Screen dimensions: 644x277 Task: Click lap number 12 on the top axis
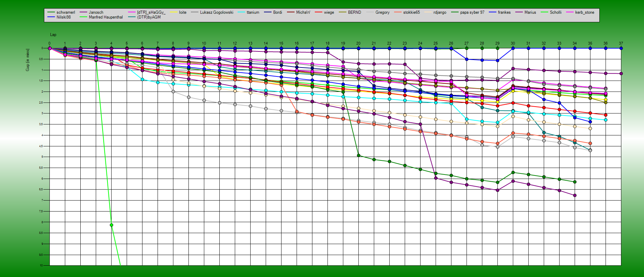(x=235, y=44)
